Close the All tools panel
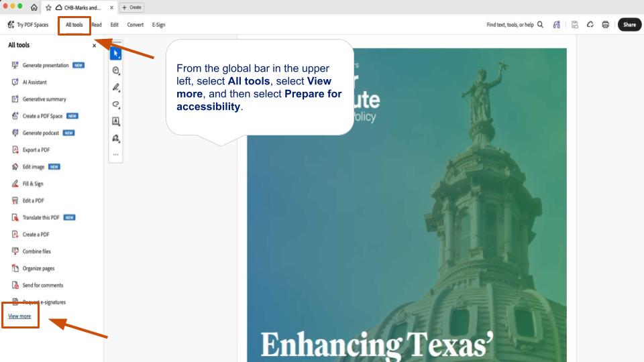The height and width of the screenshot is (362, 644). 94,46
